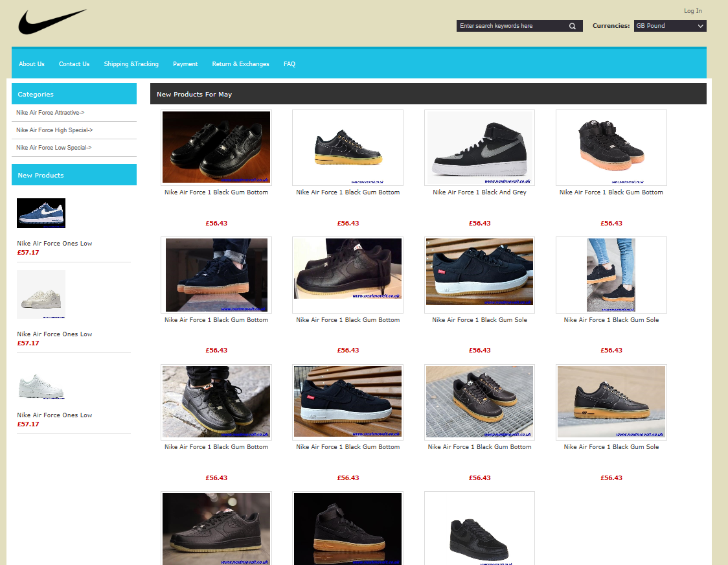Open black shoe with yellow sole on white
Image resolution: width=728 pixels, height=565 pixels.
pos(348,147)
